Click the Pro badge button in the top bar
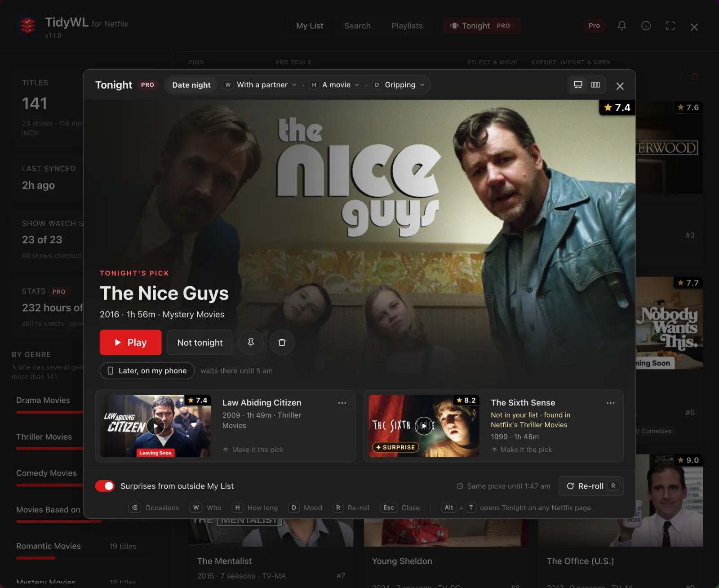The width and height of the screenshot is (719, 588). [594, 26]
